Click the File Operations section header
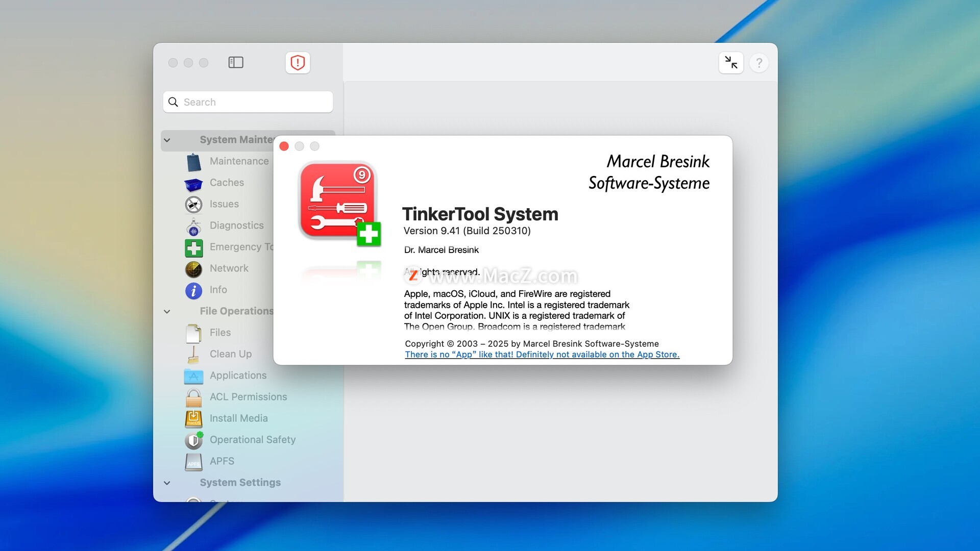Image resolution: width=980 pixels, height=551 pixels. pos(236,311)
